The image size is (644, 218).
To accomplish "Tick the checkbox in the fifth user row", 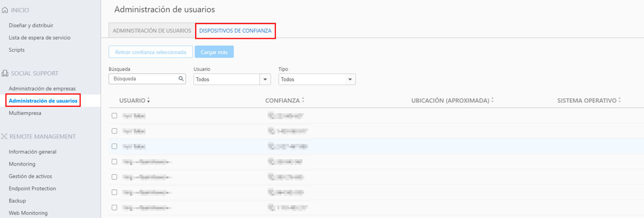I will coord(114,177).
